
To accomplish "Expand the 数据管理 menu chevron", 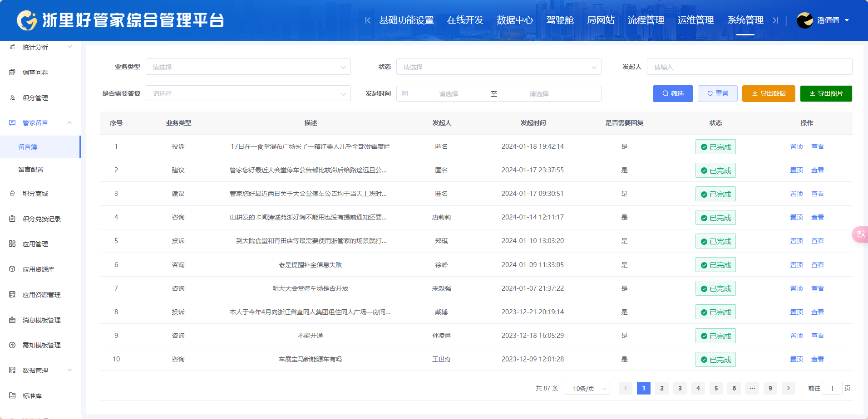I will click(x=69, y=370).
